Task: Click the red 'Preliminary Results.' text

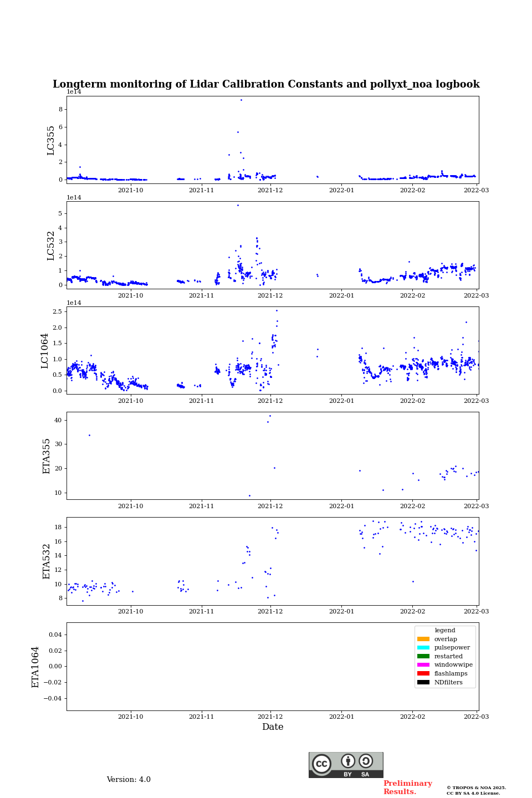Action: point(407,787)
